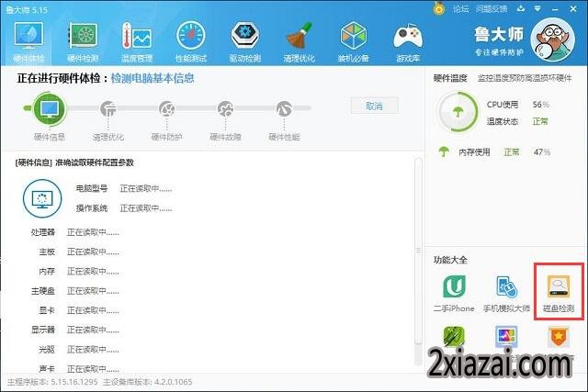
Task: Switch to the 硬件检测 tab
Action: pos(83,41)
